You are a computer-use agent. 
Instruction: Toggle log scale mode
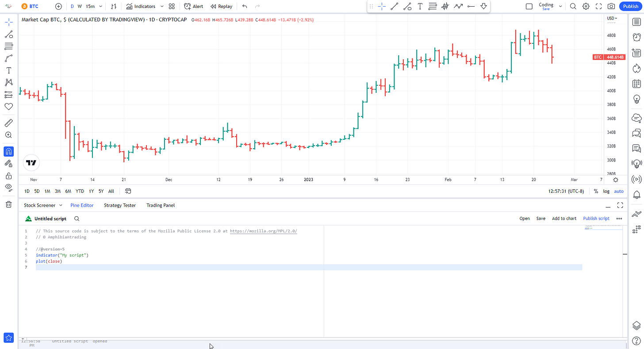606,191
